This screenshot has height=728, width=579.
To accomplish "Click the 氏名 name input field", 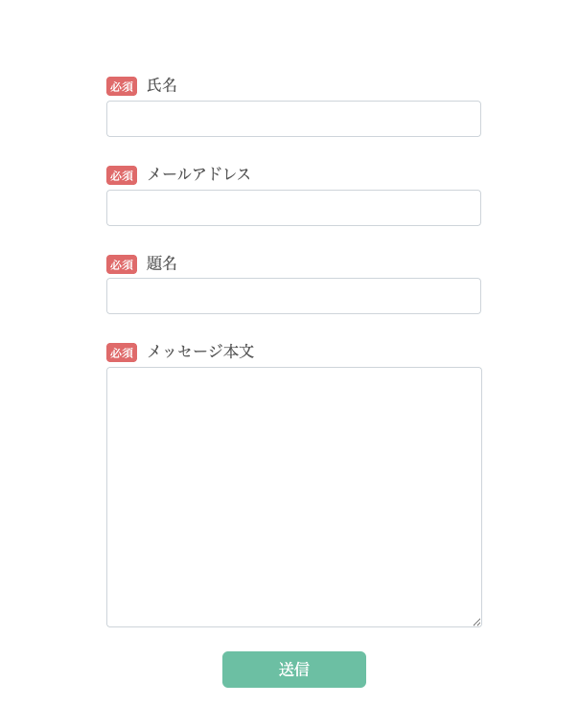I will click(293, 119).
